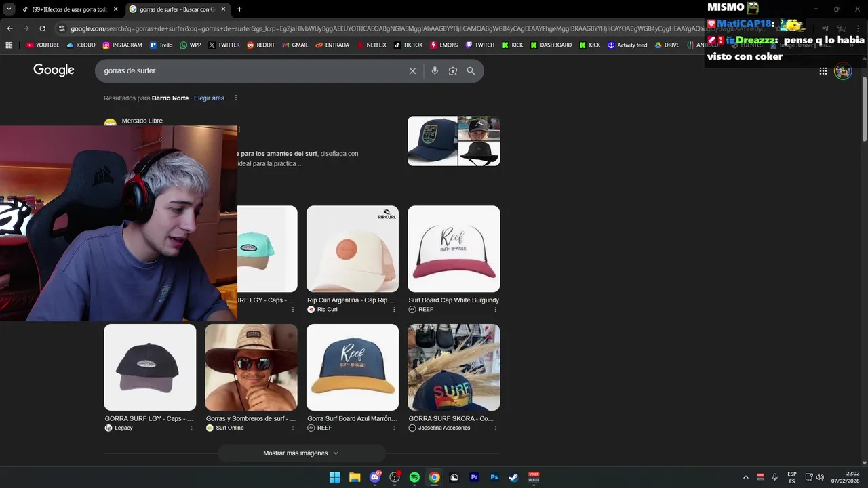
Task: Open three-dot menu for Surf Board Cap White Burgundy
Action: (x=495, y=310)
